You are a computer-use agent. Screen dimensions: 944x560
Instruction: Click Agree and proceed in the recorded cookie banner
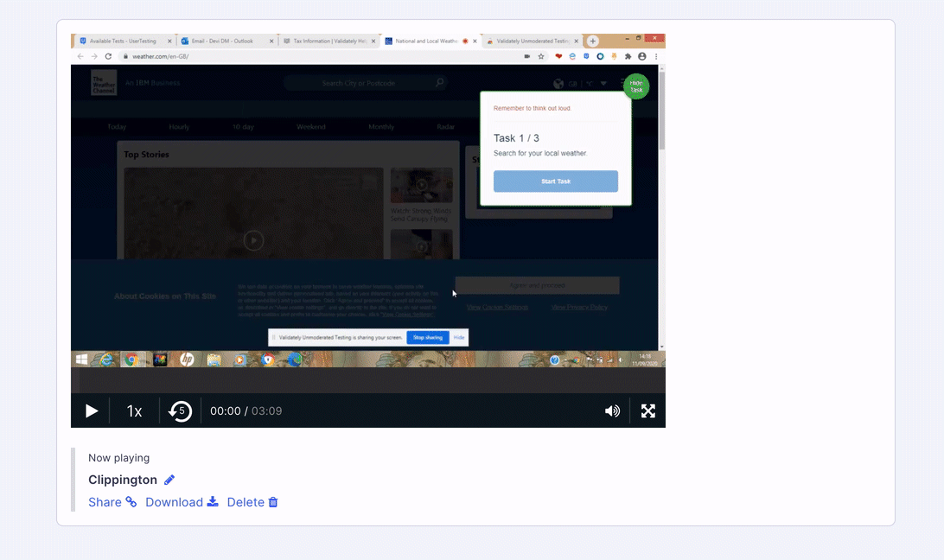point(537,285)
